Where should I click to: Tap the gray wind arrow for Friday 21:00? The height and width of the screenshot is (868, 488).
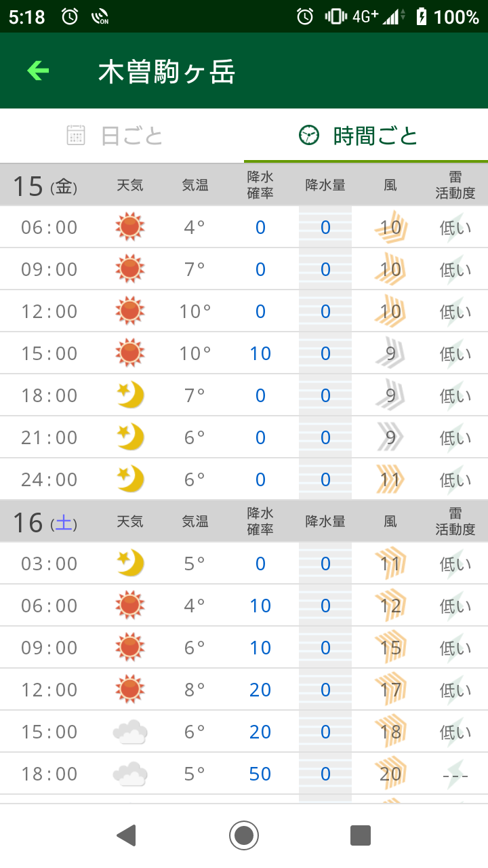(390, 437)
